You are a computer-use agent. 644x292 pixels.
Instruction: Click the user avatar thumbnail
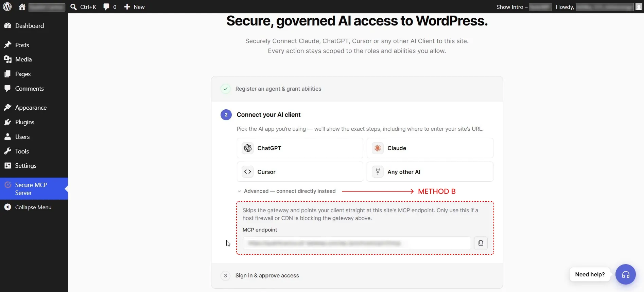click(x=639, y=7)
